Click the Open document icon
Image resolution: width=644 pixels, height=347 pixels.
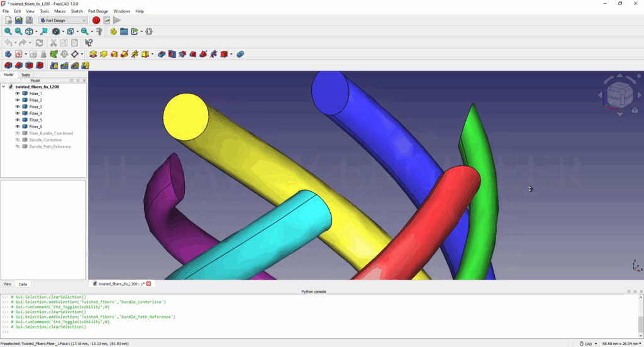18,20
